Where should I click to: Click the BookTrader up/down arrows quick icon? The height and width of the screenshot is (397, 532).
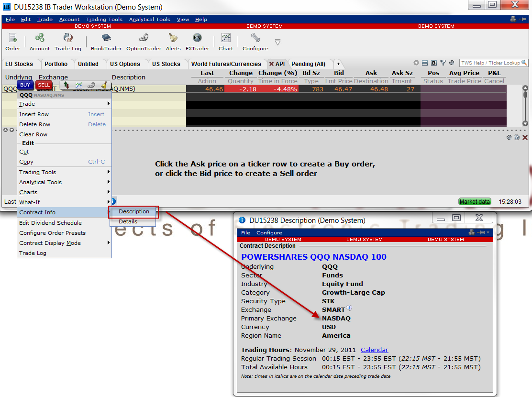tap(66, 85)
